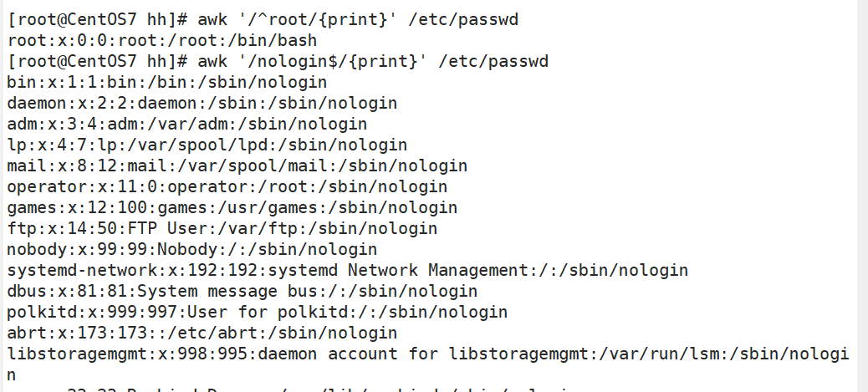Screen dimensions: 868x392
Task: Click the ftp:x:14:50 FTP User line
Action: click(x=222, y=229)
